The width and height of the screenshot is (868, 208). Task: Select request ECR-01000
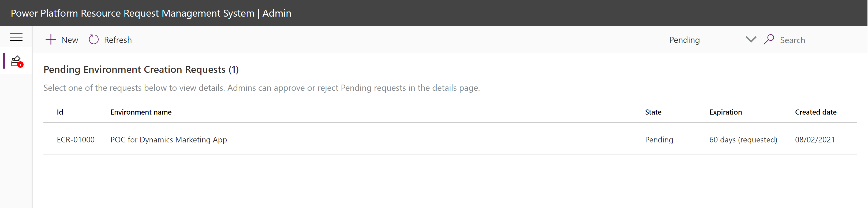coord(76,139)
